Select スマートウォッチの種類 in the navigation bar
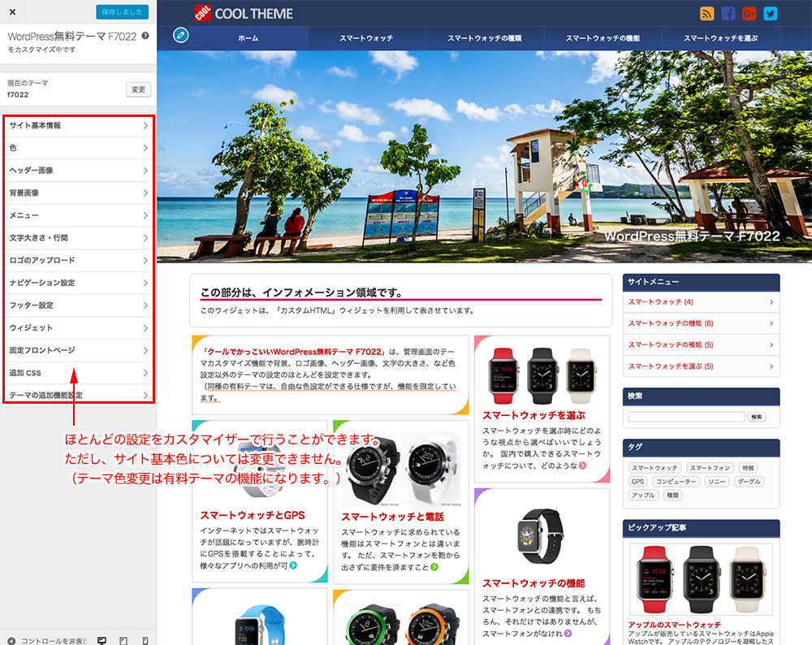The image size is (812, 645). click(x=485, y=38)
